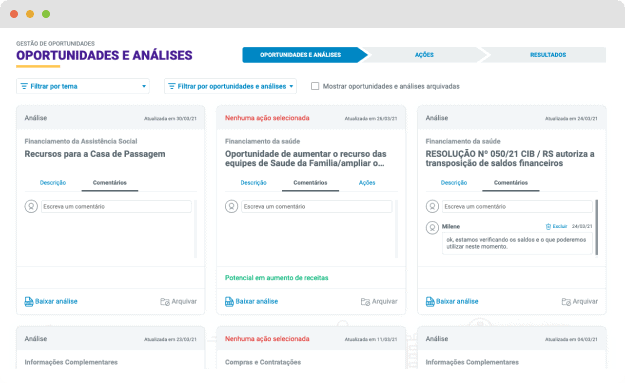
Task: Click title Recursos para a Casa de Passagem
Action: click(x=95, y=154)
